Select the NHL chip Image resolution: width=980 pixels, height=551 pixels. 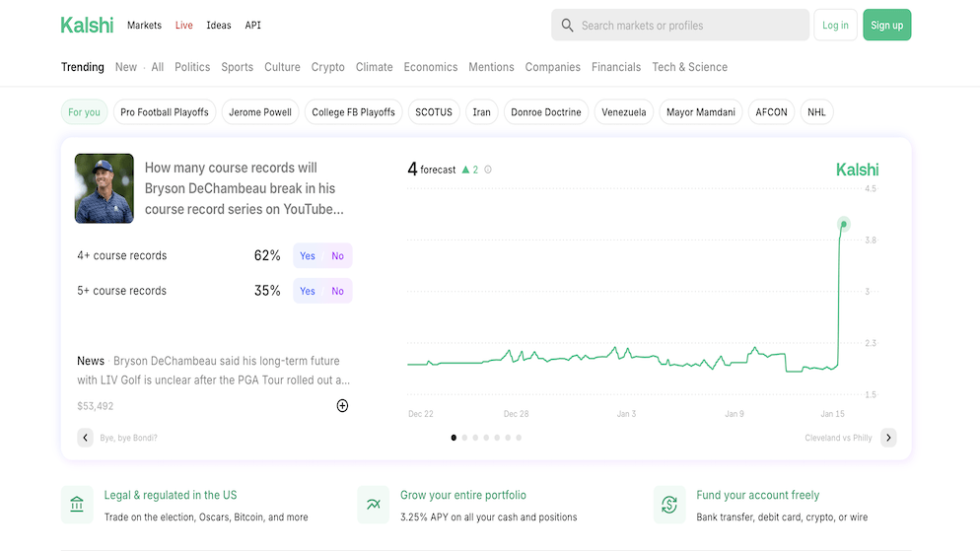816,111
